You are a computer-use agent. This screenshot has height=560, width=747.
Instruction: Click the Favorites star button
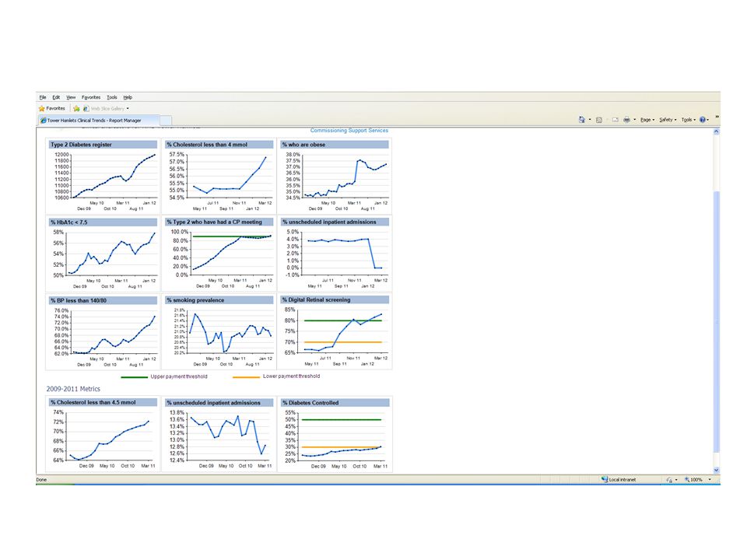[51, 109]
